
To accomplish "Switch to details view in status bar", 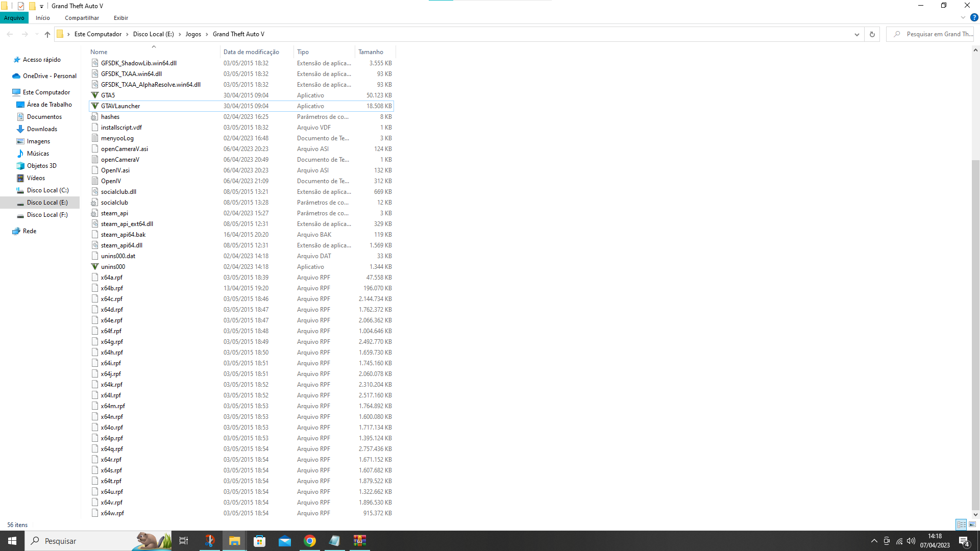I will (961, 524).
